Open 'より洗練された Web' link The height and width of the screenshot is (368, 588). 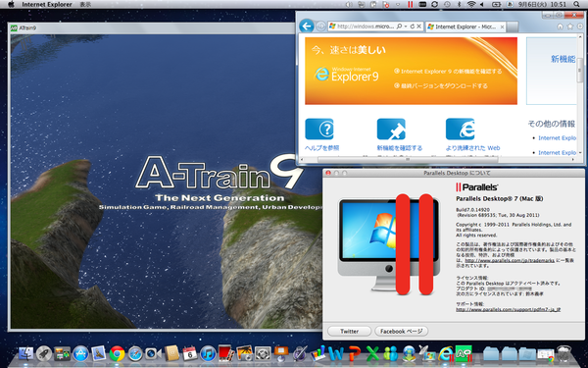point(473,148)
